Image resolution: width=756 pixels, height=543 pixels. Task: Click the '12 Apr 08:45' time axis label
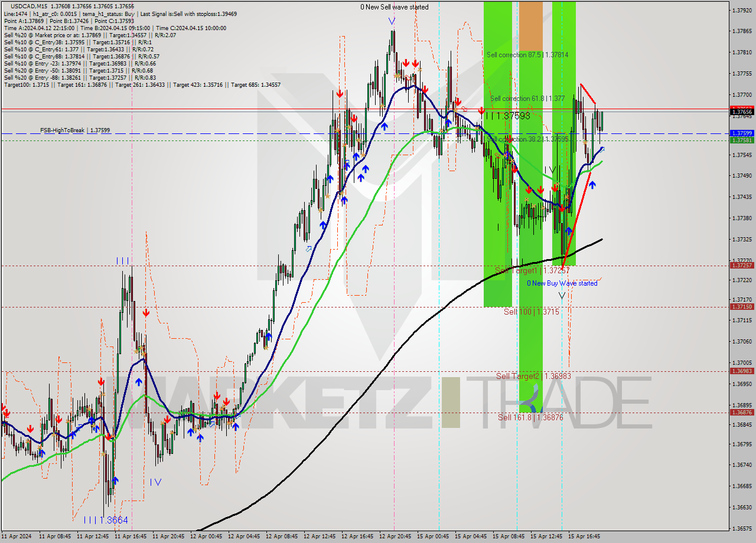click(x=282, y=537)
